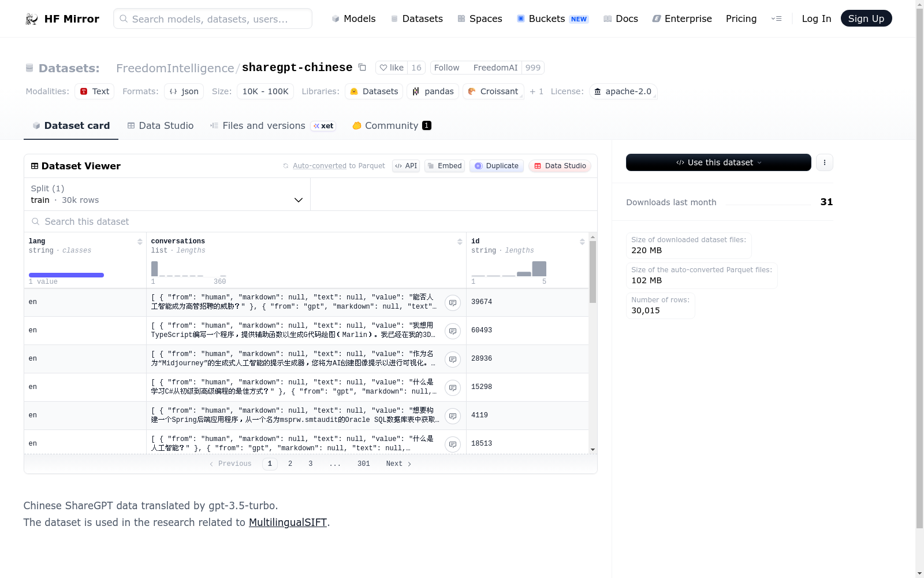Open the more options kebab menu

tap(825, 162)
